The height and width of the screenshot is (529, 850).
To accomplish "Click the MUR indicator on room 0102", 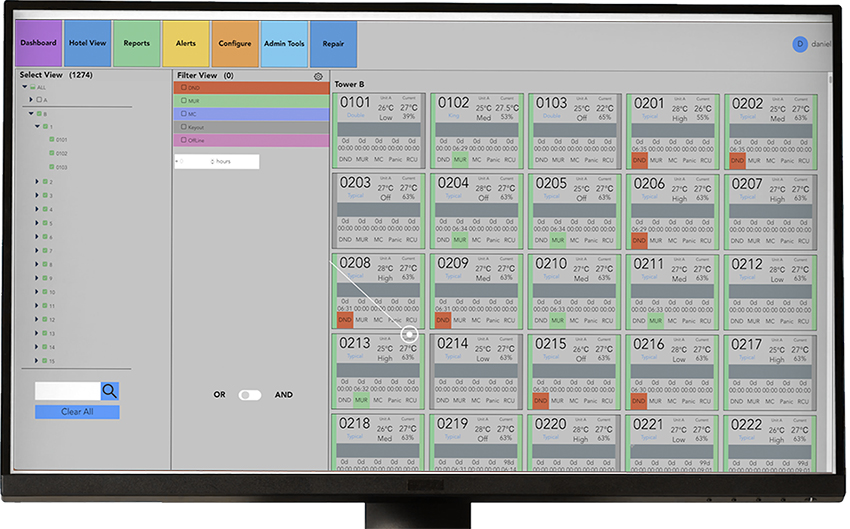I will click(x=460, y=160).
